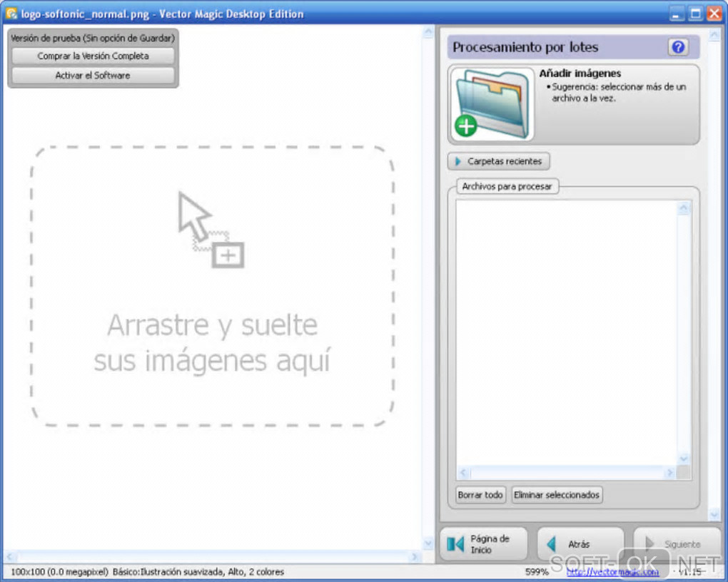The width and height of the screenshot is (728, 582).
Task: Click Comprar la Versión Completa button
Action: pos(93,56)
